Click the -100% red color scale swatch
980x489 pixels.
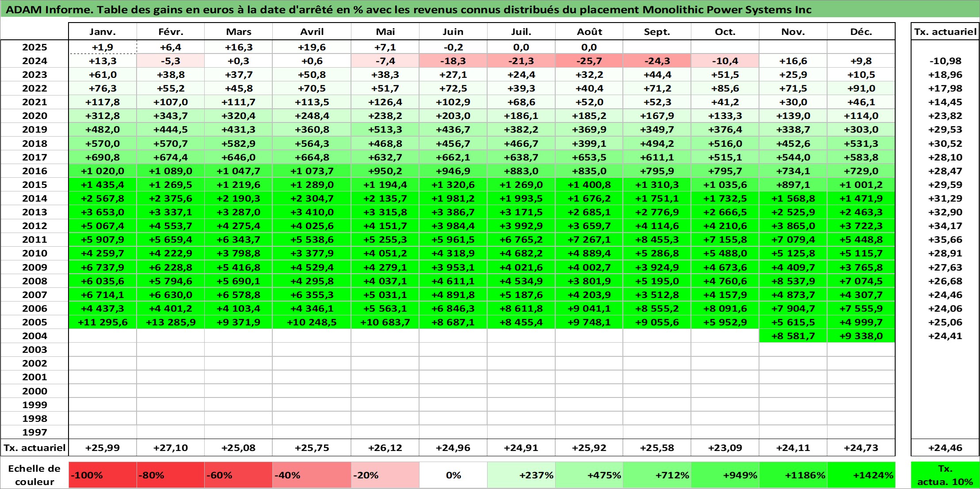(103, 475)
